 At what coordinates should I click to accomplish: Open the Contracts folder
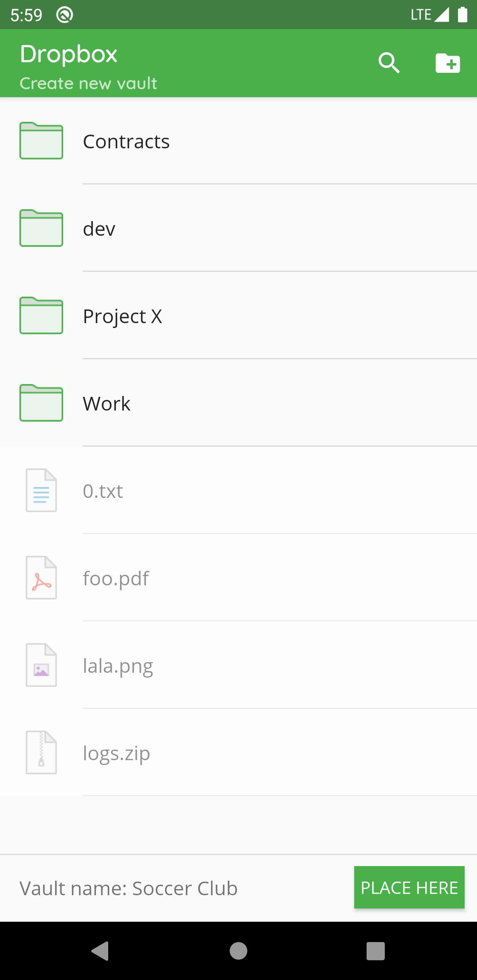238,141
